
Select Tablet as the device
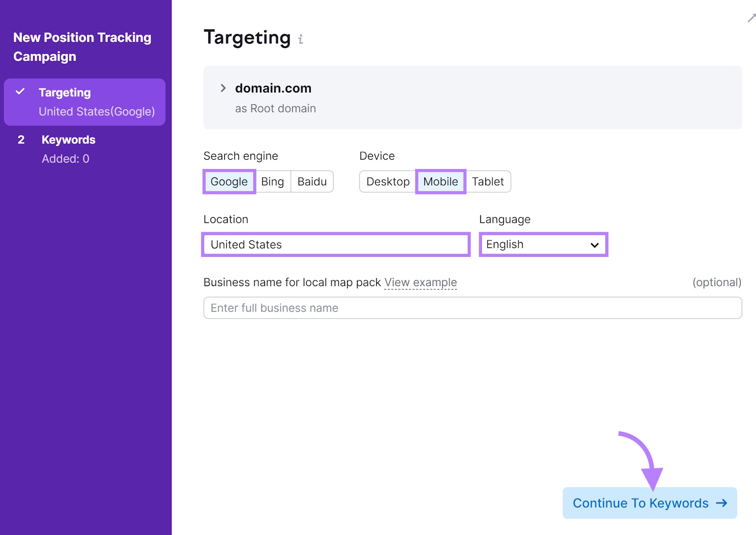click(x=489, y=181)
